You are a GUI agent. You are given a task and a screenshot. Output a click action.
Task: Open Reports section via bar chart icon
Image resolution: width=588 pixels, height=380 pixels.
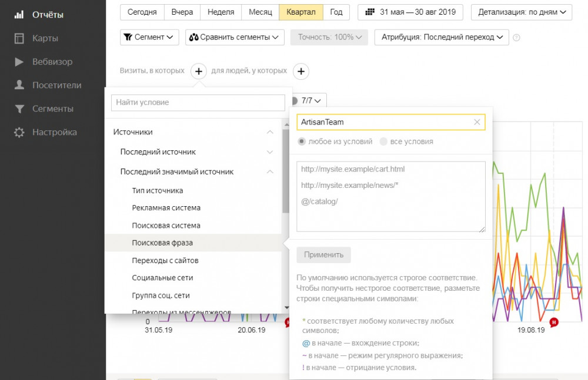tap(19, 15)
